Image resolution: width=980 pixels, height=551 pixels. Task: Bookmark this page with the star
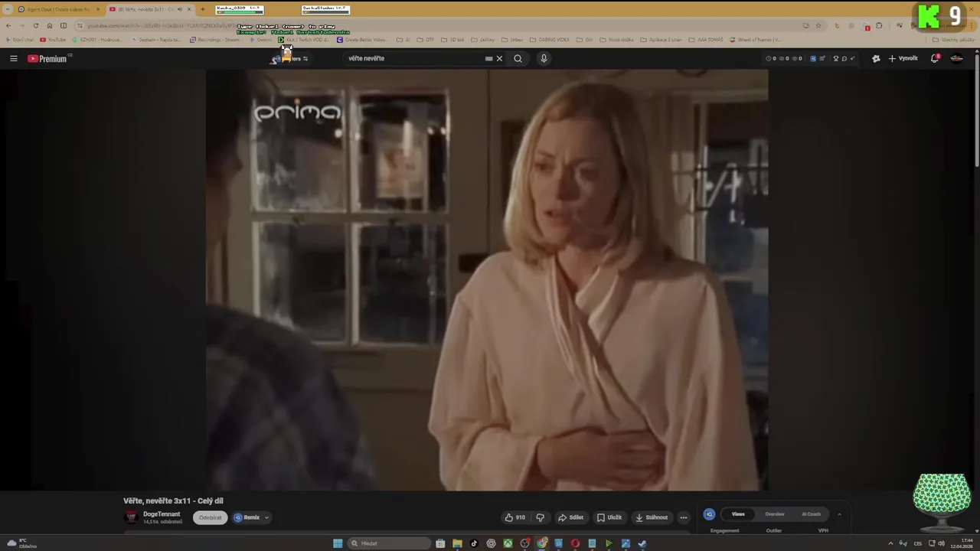[x=818, y=25]
